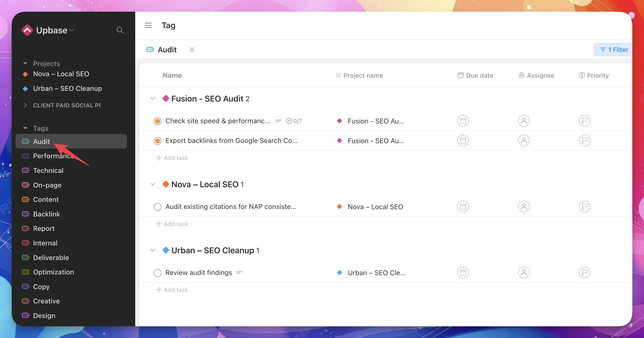This screenshot has height=338, width=644.
Task: Select Urban – SEO Cleanup project in sidebar
Action: (x=67, y=88)
